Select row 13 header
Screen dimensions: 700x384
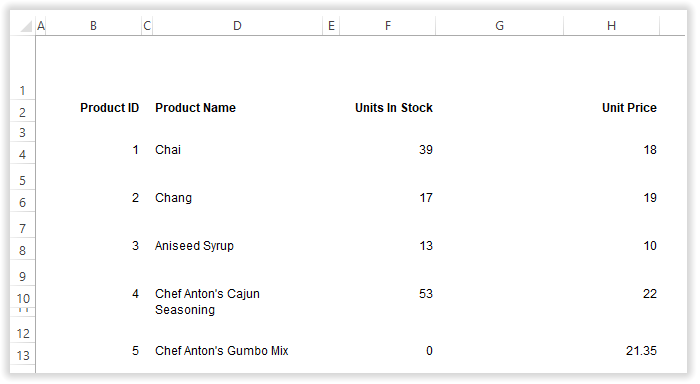click(x=22, y=355)
